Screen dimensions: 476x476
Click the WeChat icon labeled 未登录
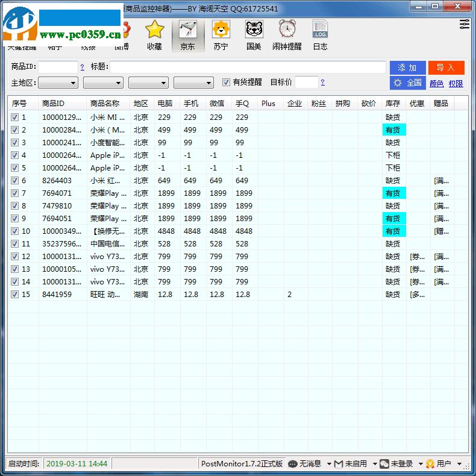coord(384,464)
